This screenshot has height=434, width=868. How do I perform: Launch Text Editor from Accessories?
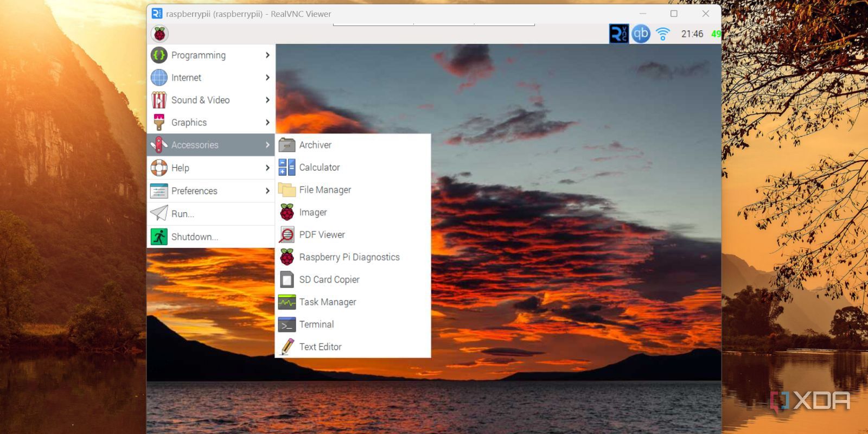353,347
